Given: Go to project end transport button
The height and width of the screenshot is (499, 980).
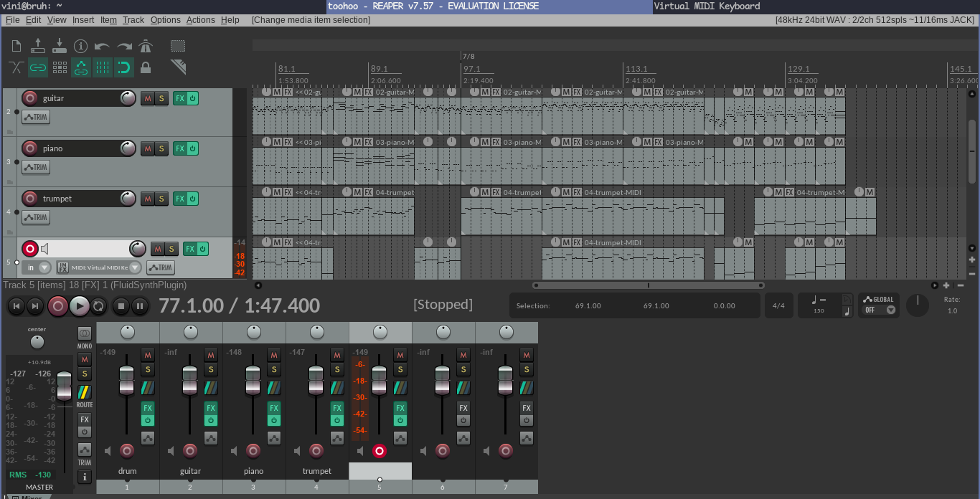Looking at the screenshot, I should coord(34,306).
